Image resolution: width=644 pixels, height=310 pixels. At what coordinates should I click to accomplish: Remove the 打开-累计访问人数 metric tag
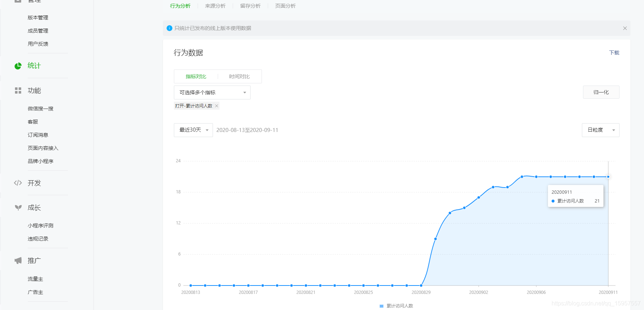click(x=217, y=106)
